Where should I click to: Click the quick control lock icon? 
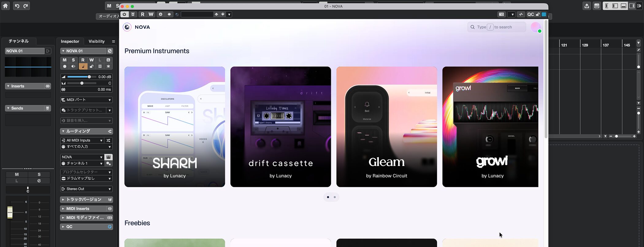coord(538,14)
